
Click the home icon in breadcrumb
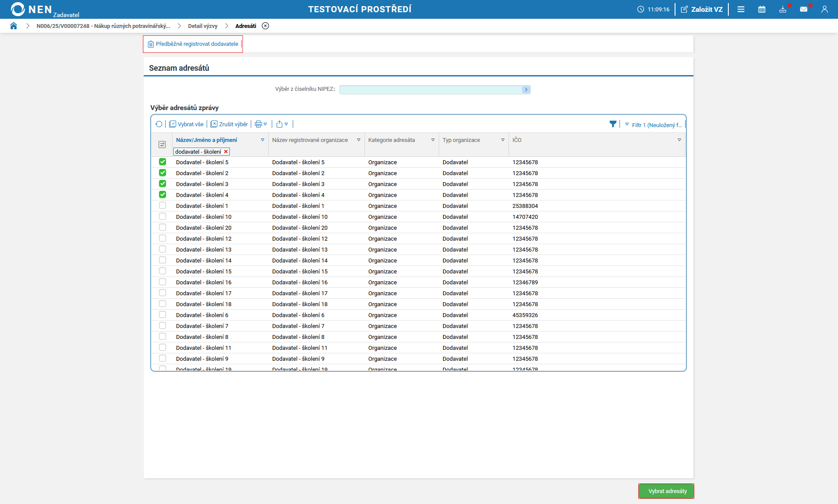[14, 26]
